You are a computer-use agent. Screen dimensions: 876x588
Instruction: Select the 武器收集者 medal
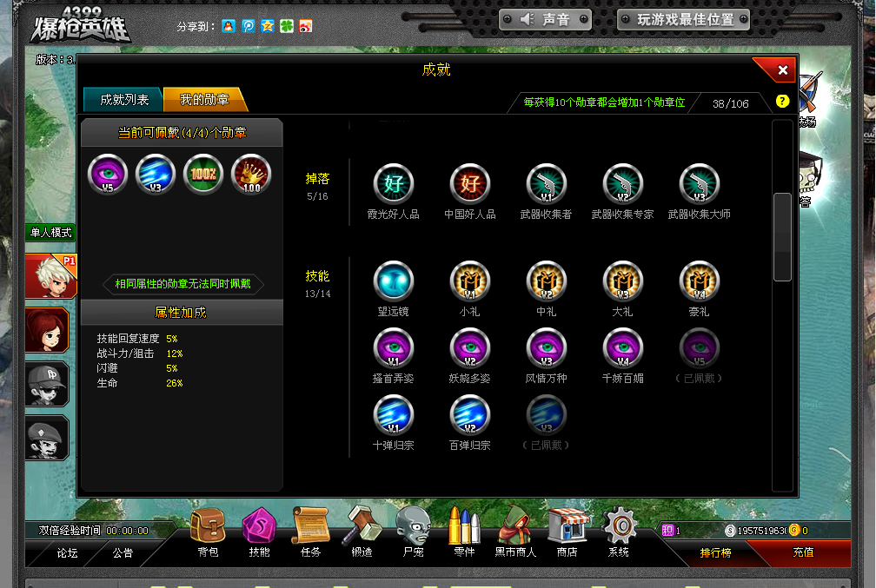pos(547,184)
